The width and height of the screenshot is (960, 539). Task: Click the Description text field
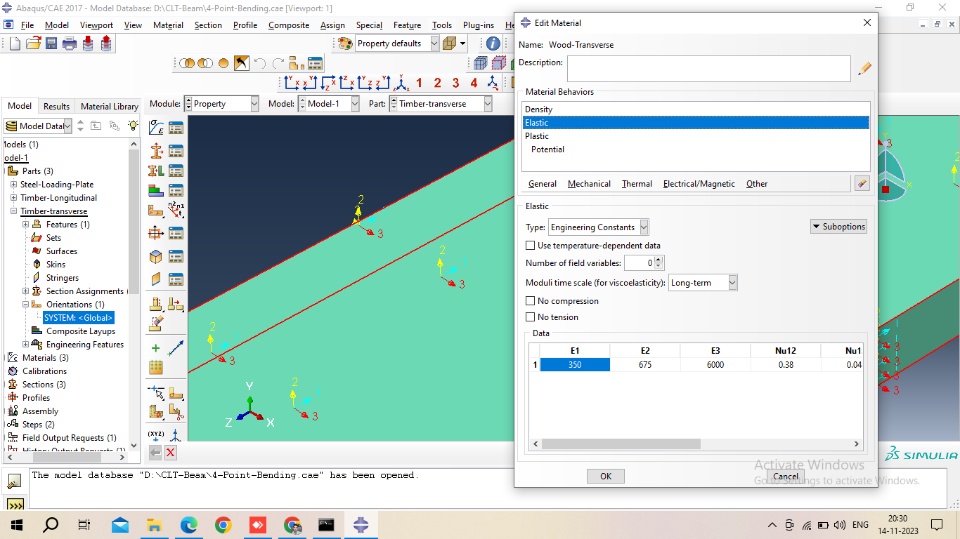tap(708, 69)
